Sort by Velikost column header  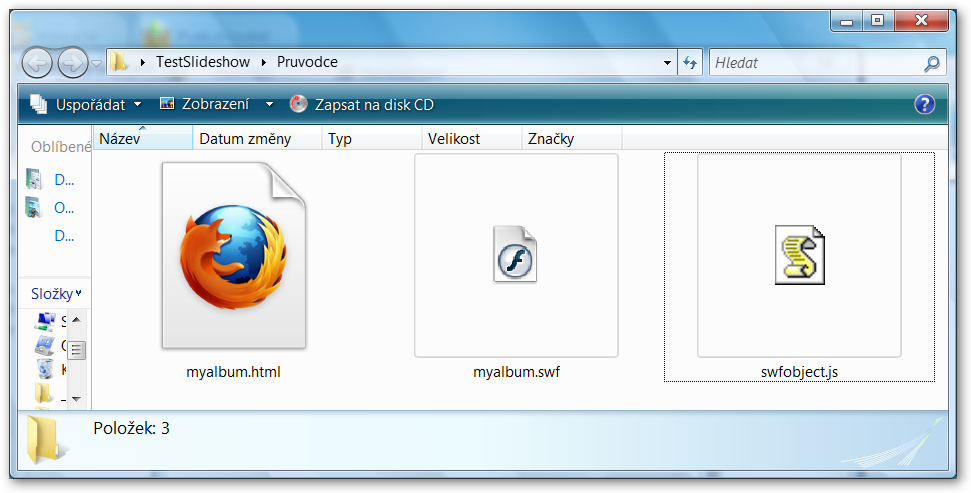[x=472, y=138]
